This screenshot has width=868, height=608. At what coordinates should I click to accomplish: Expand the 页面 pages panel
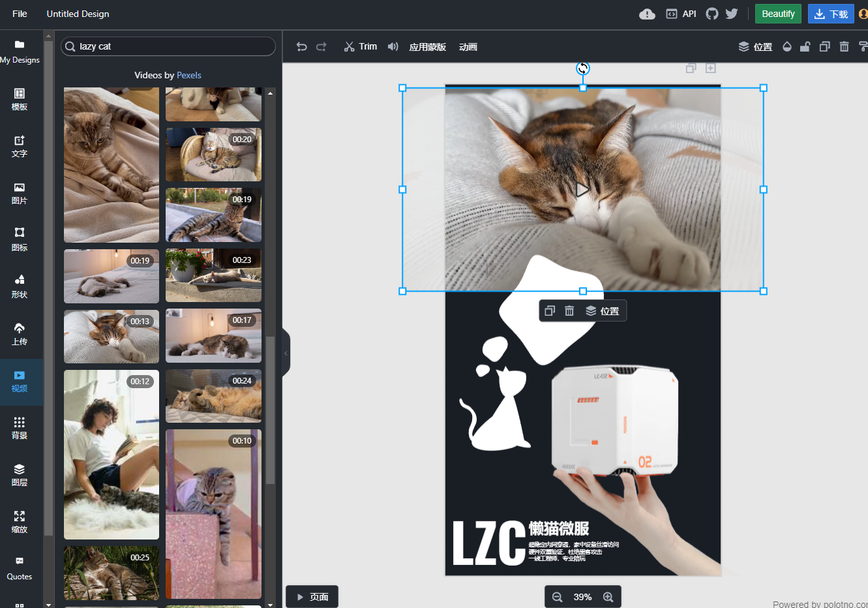312,597
